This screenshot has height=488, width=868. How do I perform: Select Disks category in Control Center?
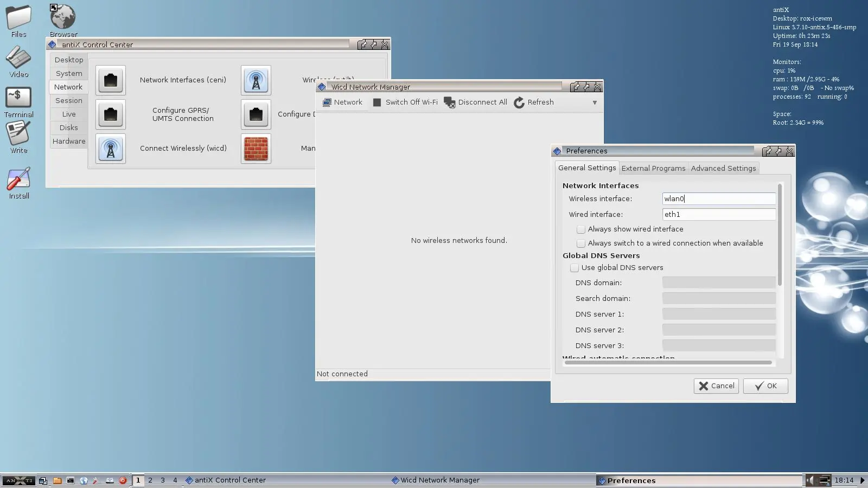[69, 128]
